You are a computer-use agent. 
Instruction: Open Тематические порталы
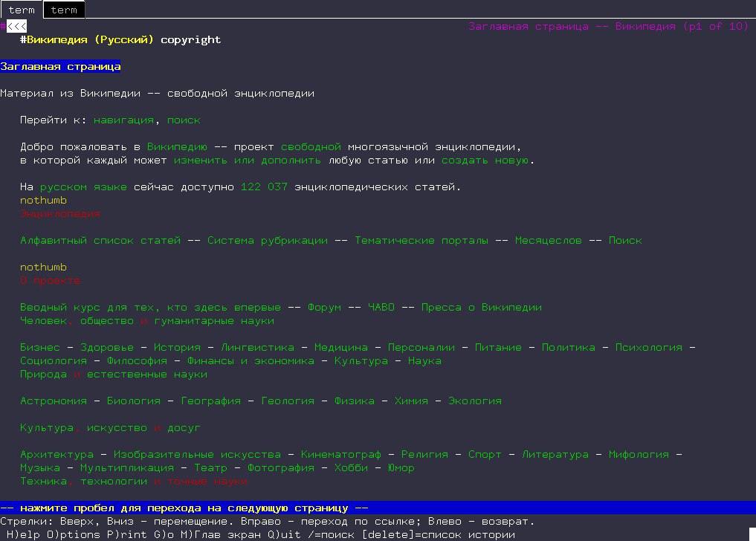click(421, 240)
